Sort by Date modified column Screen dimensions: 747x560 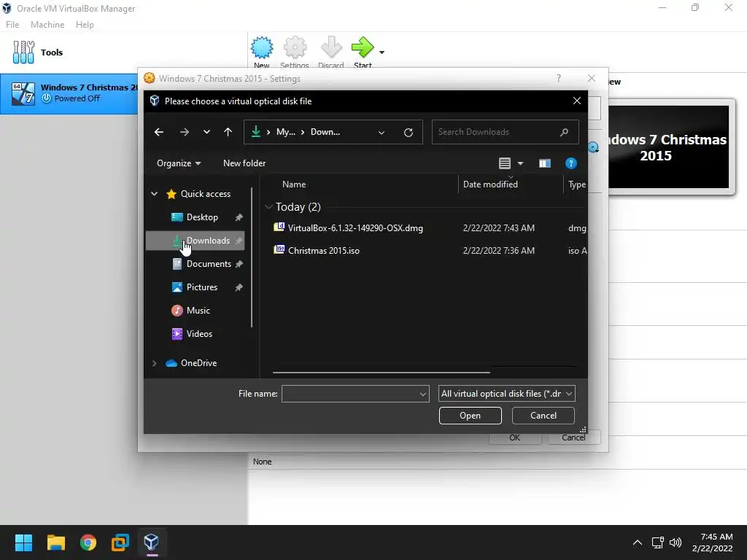tap(490, 184)
